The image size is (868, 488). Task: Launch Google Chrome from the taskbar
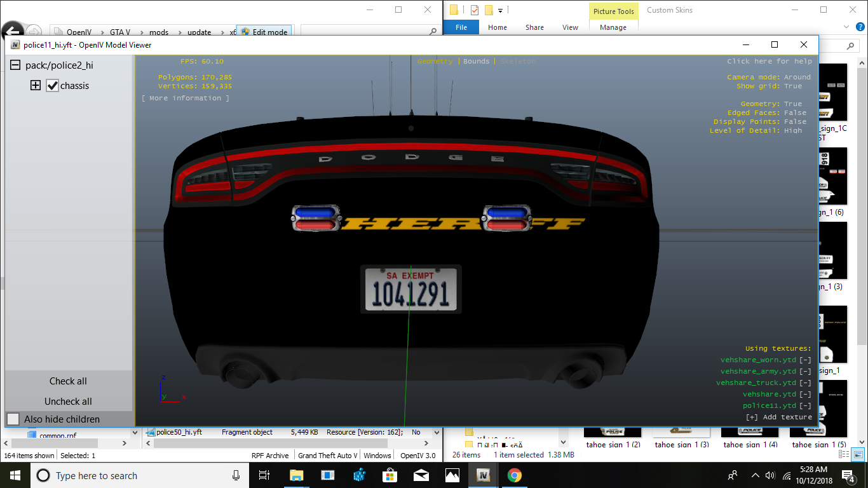pyautogui.click(x=514, y=475)
